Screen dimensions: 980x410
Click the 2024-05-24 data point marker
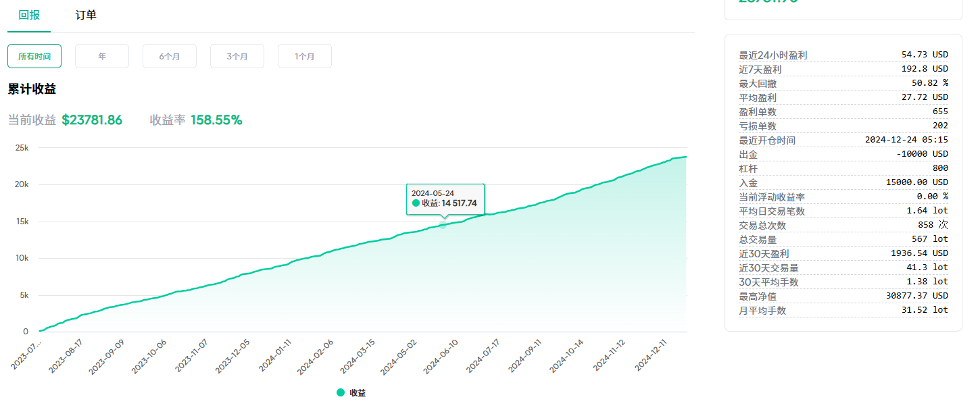pos(443,225)
